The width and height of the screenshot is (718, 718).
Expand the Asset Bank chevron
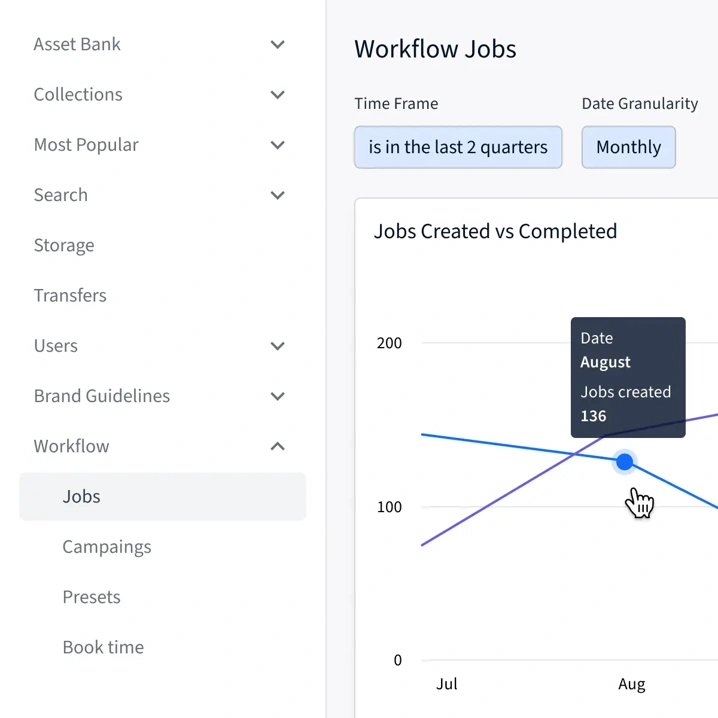point(278,45)
